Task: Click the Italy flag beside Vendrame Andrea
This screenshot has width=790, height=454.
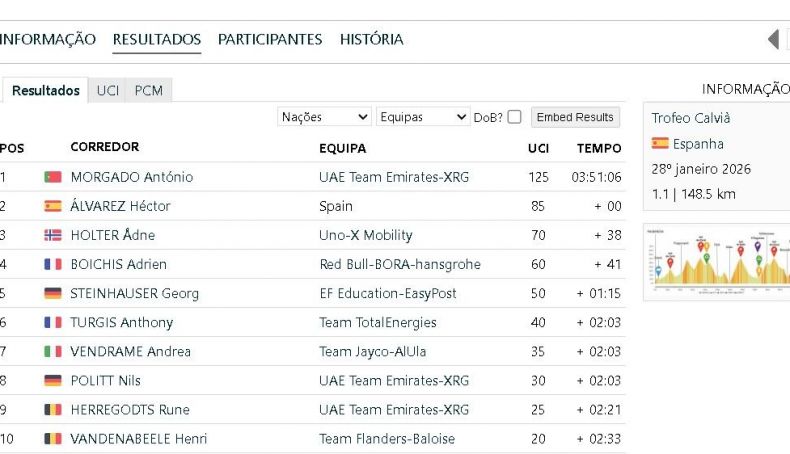Action: pos(53,352)
